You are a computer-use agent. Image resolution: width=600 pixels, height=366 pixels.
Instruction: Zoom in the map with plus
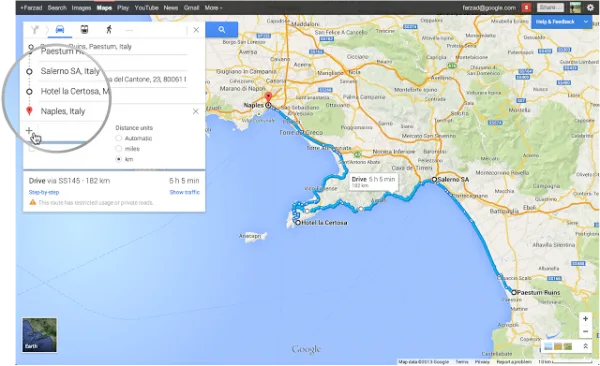[585, 319]
